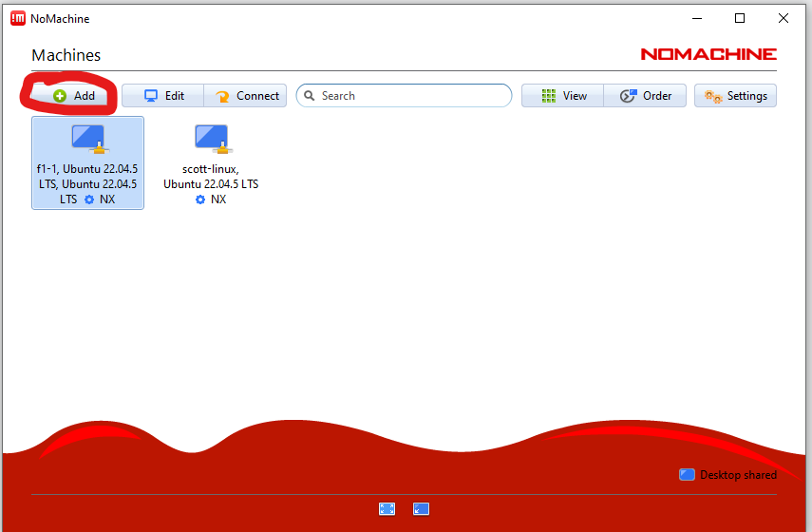Toggle fullscreen with the four-arrows icon
The image size is (812, 532).
tap(387, 509)
